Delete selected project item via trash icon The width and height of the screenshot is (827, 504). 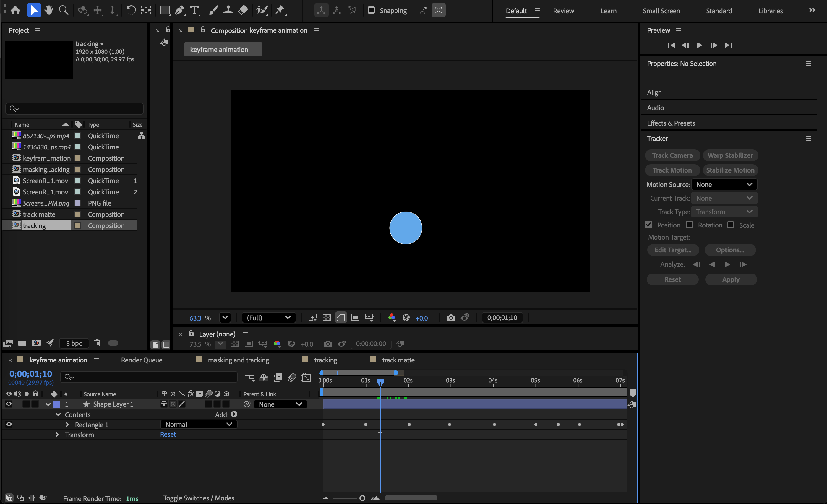point(97,343)
